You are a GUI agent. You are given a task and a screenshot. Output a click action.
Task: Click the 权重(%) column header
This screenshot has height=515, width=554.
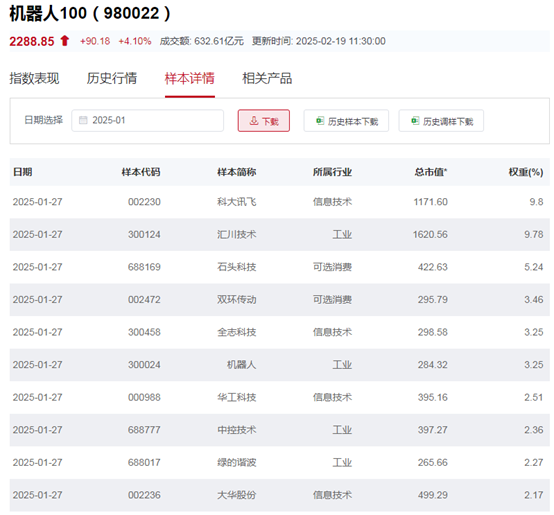[x=526, y=172]
